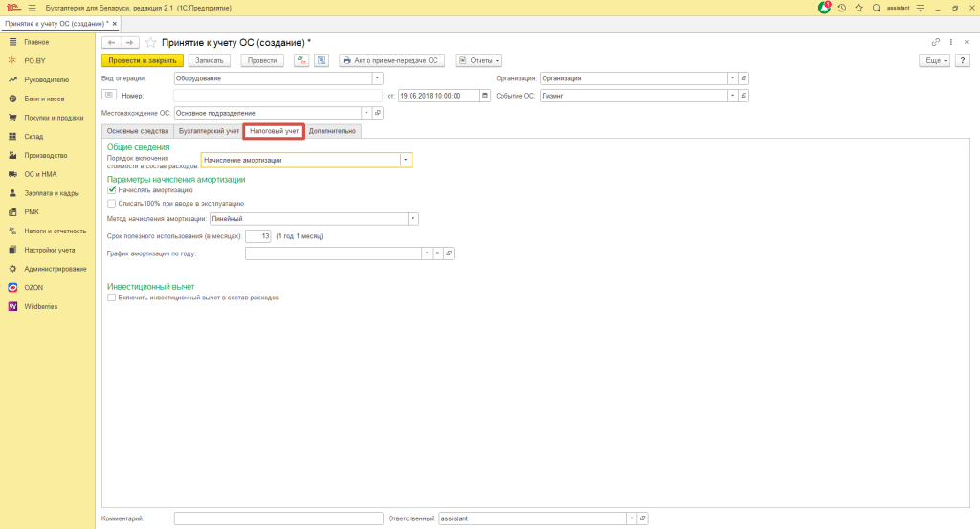Open ОС и НМА section
The width and height of the screenshot is (980, 529).
coord(40,174)
